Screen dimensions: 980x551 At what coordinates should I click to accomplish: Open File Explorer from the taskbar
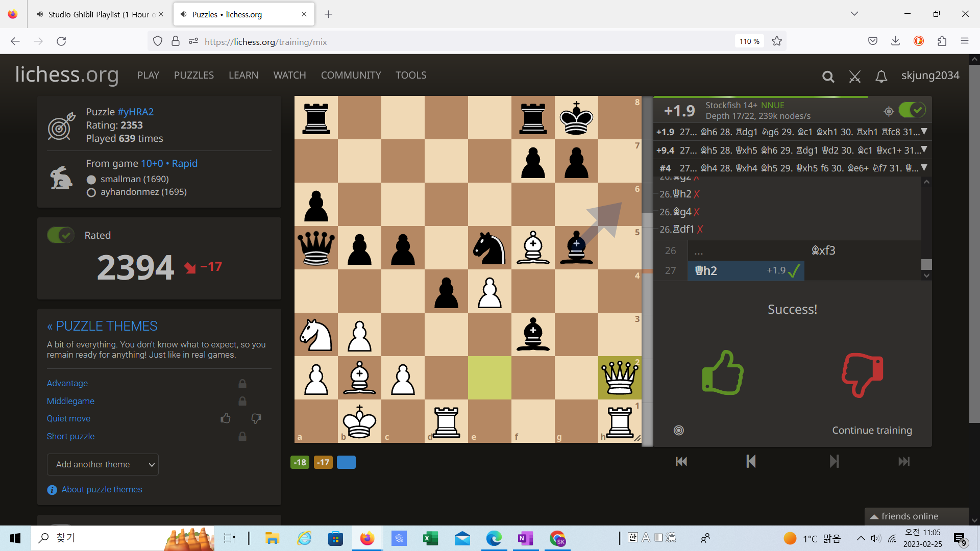click(272, 538)
